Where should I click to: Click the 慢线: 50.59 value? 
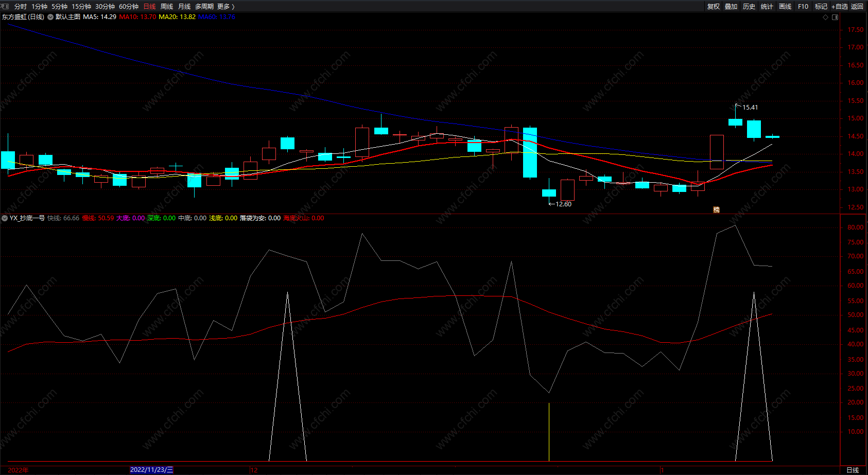(98, 218)
